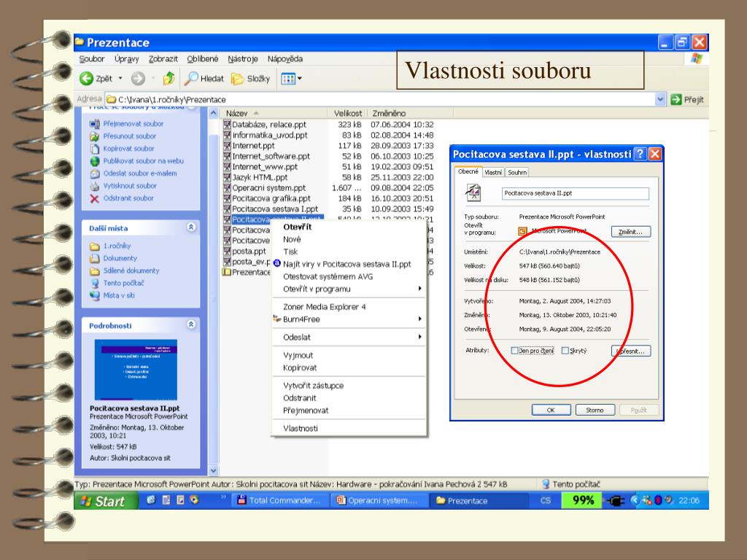Viewport: 747px width, 560px height.
Task: Sort files by the Název column header
Action: [273, 113]
